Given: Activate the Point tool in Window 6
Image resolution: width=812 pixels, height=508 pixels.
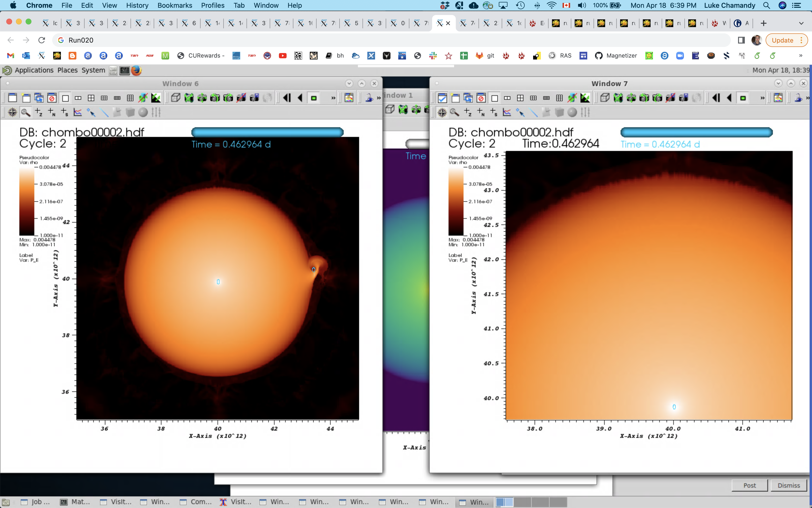Looking at the screenshot, I should coord(91,112).
